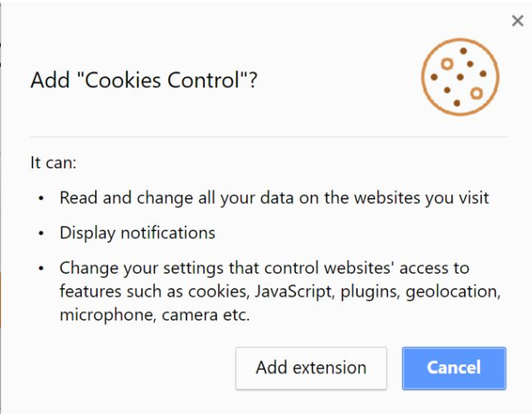Click the "Display notifications" permission text

137,233
